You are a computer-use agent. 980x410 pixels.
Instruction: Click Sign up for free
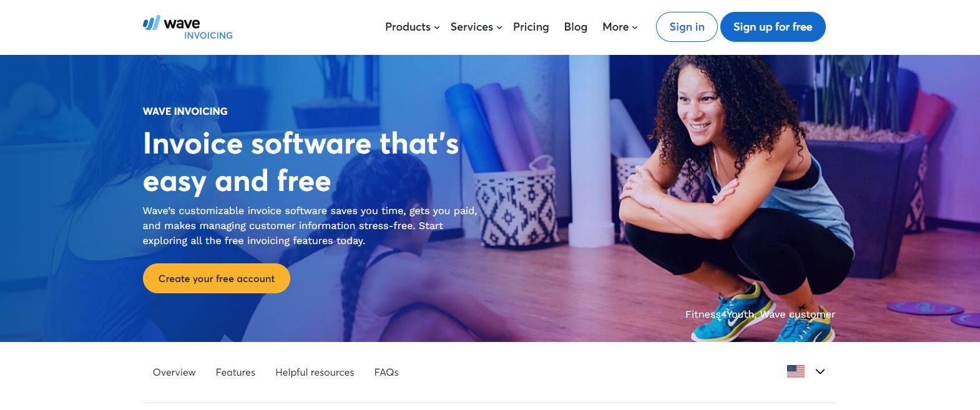pos(773,27)
